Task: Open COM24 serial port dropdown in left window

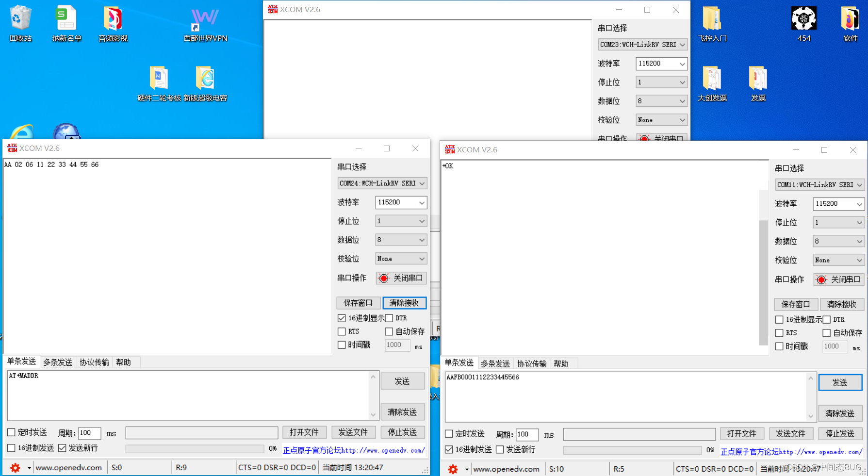Action: coord(382,183)
